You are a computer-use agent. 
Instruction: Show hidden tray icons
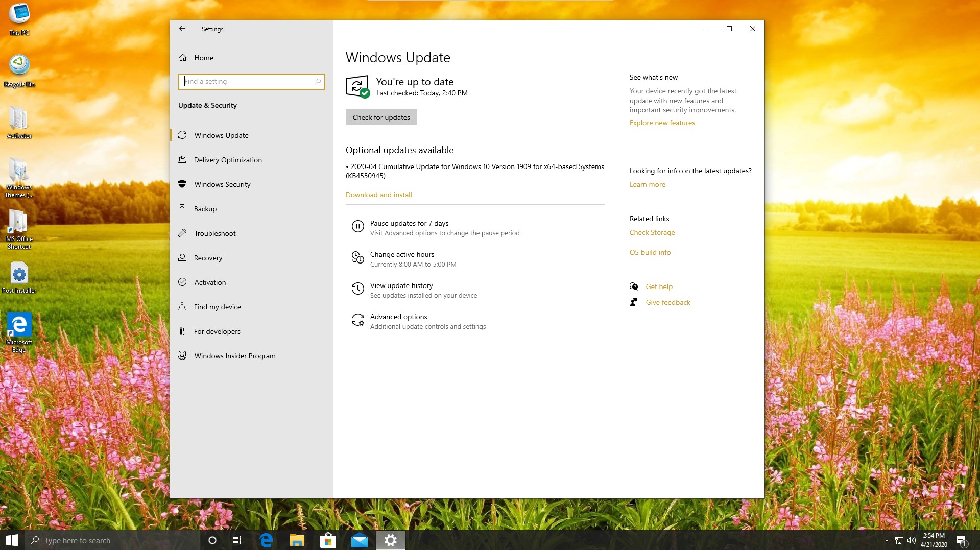tap(887, 540)
